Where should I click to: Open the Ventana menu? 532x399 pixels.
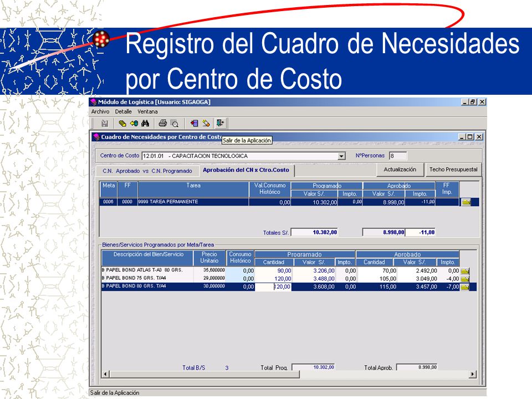pyautogui.click(x=147, y=111)
